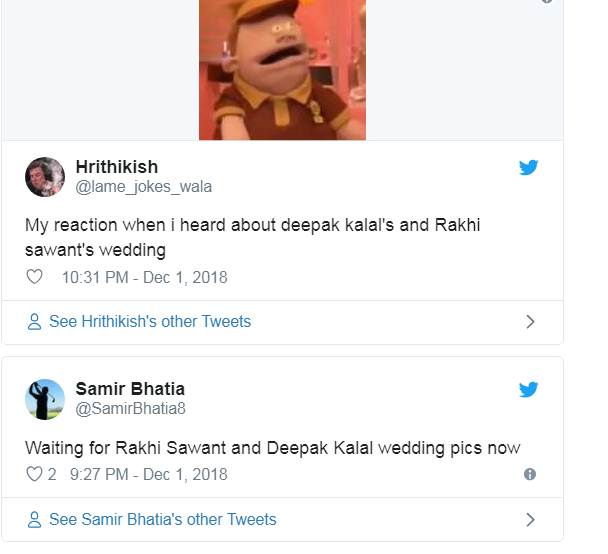Viewport: 608px width, 554px height.
Task: Click the Twitter bird icon on Hrithikish's tweet
Action: pyautogui.click(x=529, y=167)
